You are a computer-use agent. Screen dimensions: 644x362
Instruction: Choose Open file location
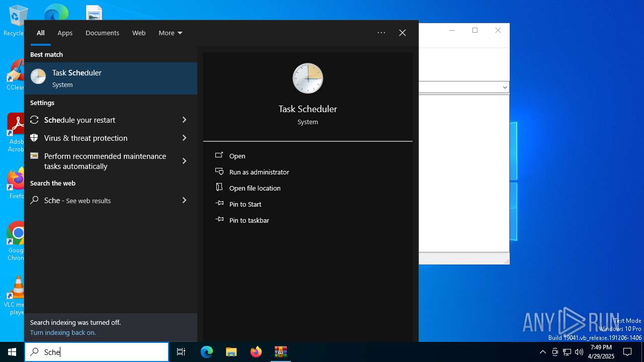(255, 188)
